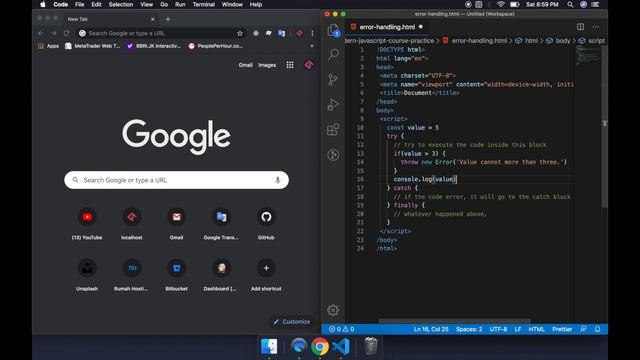This screenshot has height=360, width=640.
Task: Open the Unsplash shortcut tile
Action: click(87, 274)
